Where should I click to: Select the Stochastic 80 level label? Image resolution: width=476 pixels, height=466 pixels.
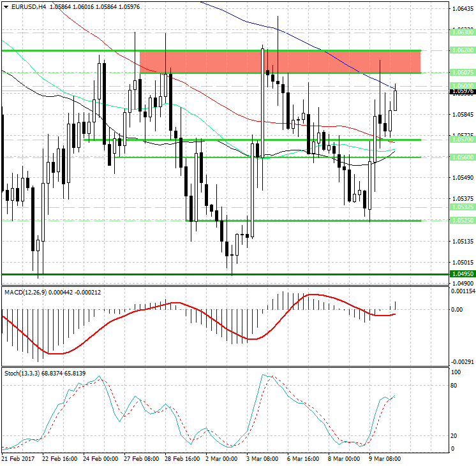point(454,386)
